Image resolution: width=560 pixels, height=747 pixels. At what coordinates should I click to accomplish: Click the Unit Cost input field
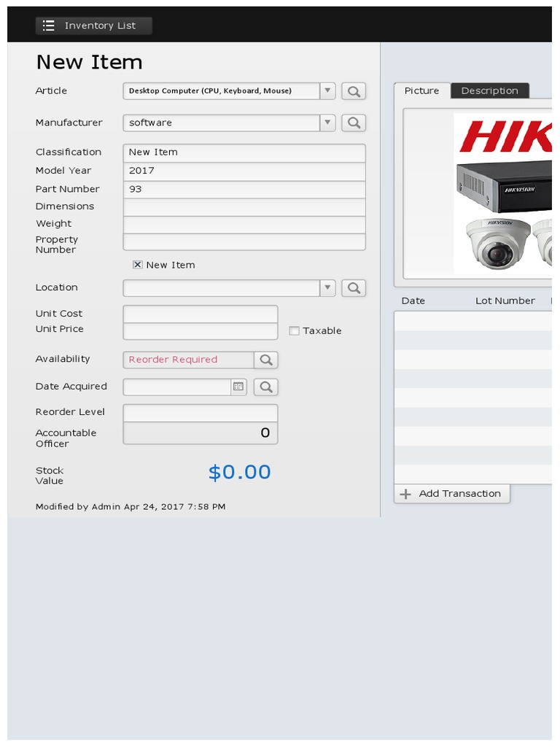tap(201, 314)
